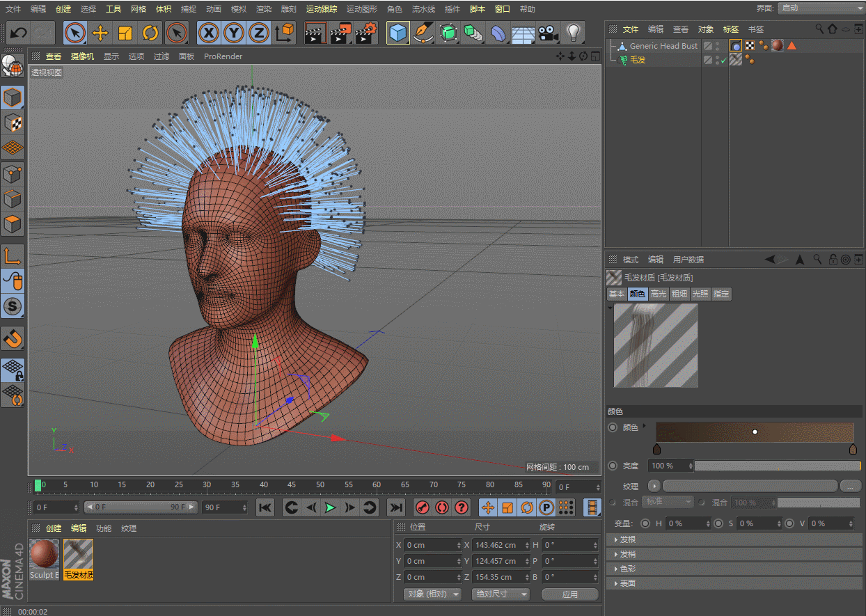Open the 用户数据 menu in Attribute Manager
Viewport: 866px width, 616px height.
[x=688, y=260]
